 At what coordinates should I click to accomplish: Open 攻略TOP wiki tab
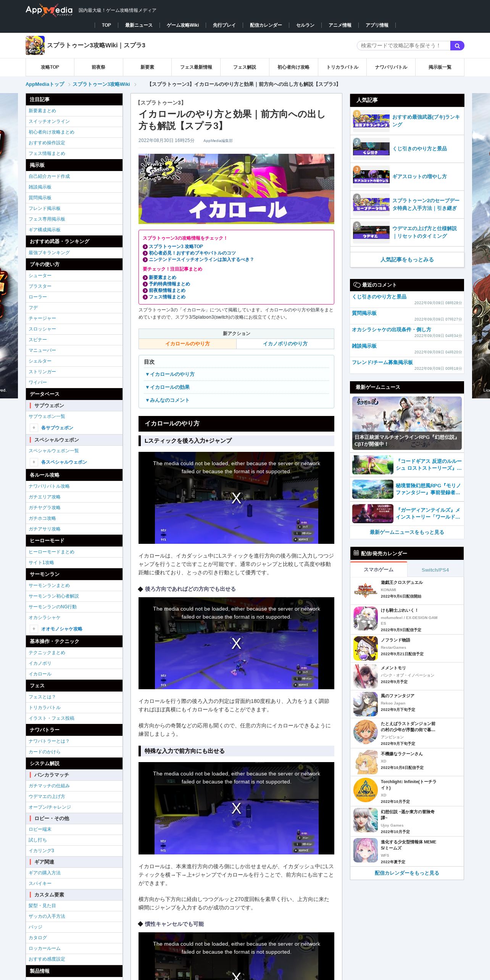coord(50,67)
